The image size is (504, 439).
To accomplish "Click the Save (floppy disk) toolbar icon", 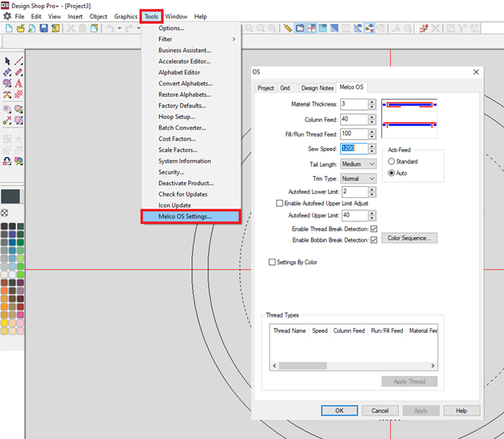I will (x=43, y=28).
